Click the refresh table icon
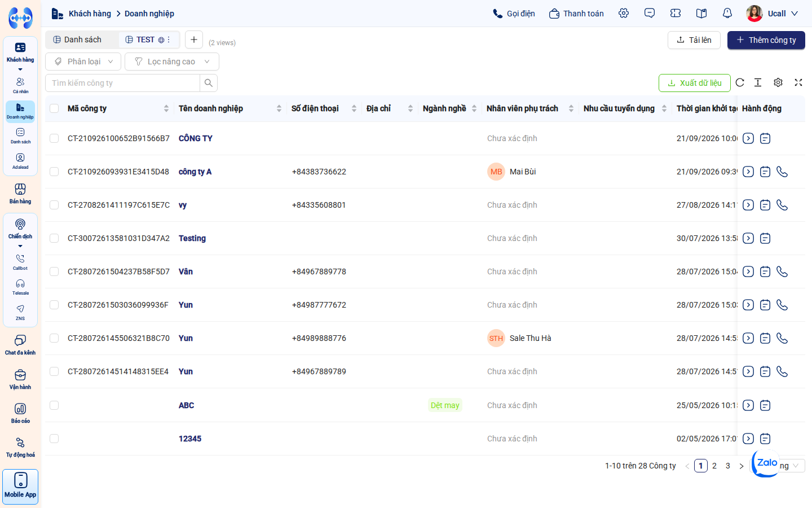Image resolution: width=812 pixels, height=508 pixels. (x=740, y=82)
